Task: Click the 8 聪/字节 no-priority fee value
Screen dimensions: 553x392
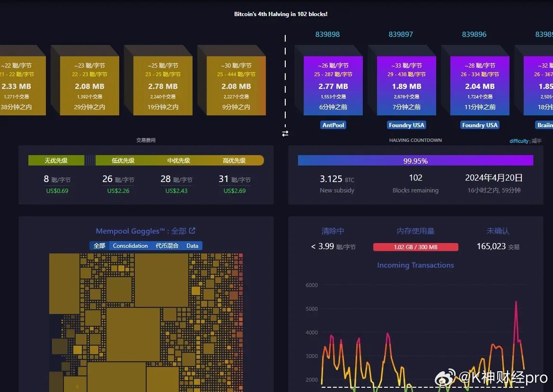Action: coord(57,179)
